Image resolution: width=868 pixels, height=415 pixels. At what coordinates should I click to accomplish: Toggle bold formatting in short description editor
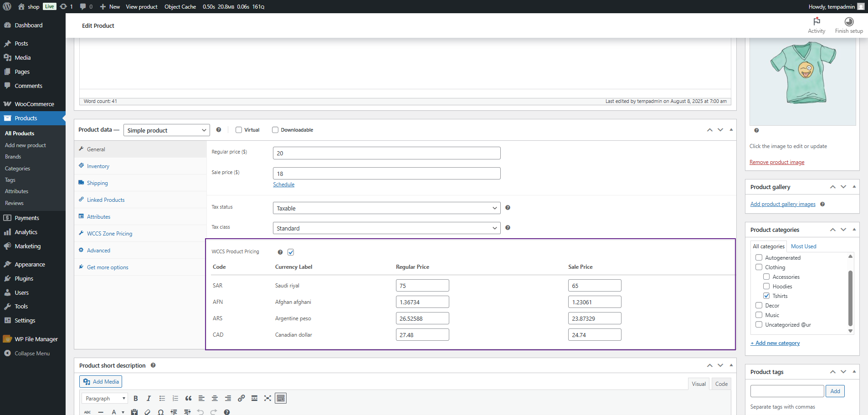coord(135,398)
